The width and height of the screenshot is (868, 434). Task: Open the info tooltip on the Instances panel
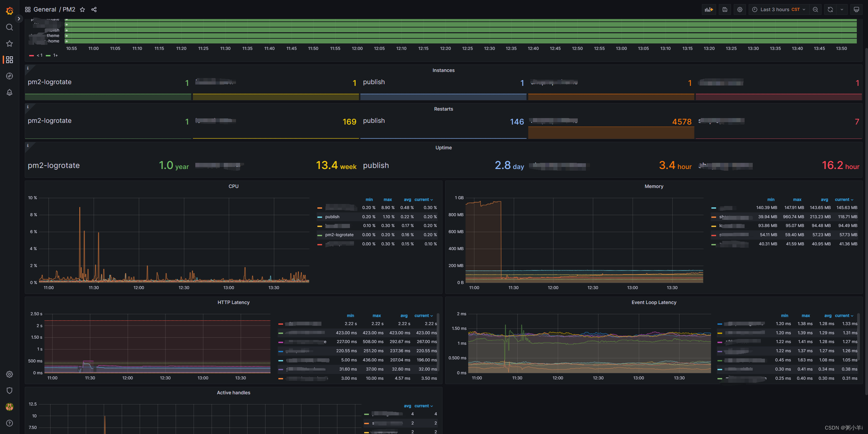click(x=28, y=68)
